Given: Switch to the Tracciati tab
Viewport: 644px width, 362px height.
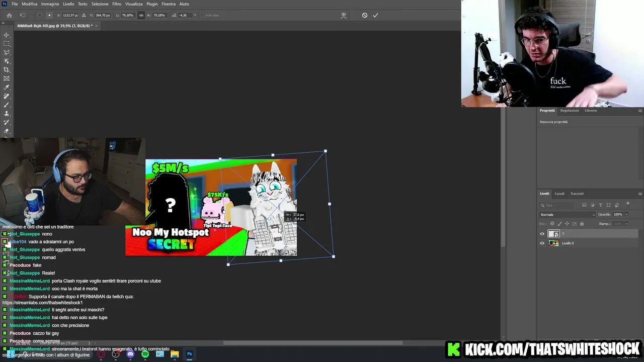Looking at the screenshot, I should (577, 194).
